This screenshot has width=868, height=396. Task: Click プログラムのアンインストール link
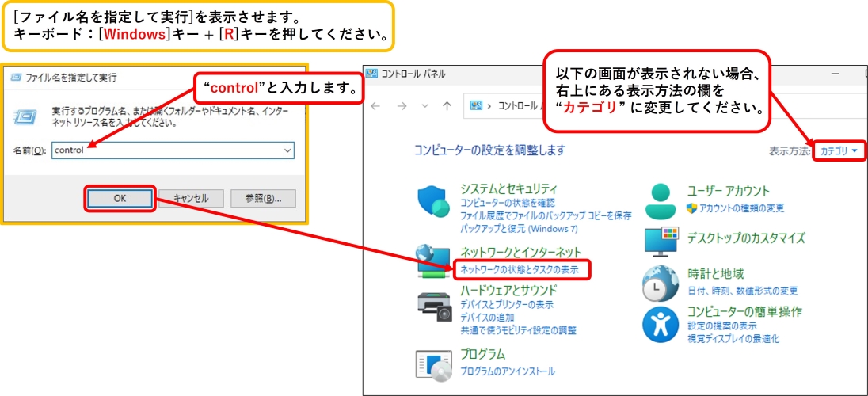click(508, 371)
